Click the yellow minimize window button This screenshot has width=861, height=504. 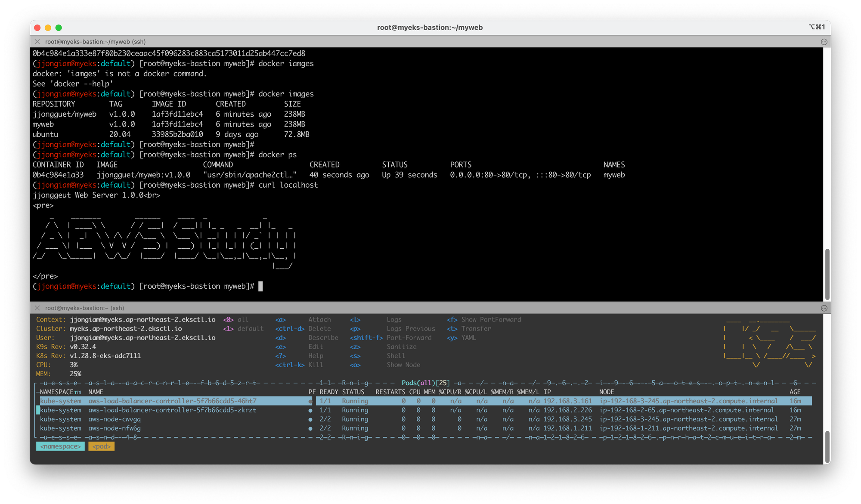click(x=48, y=28)
